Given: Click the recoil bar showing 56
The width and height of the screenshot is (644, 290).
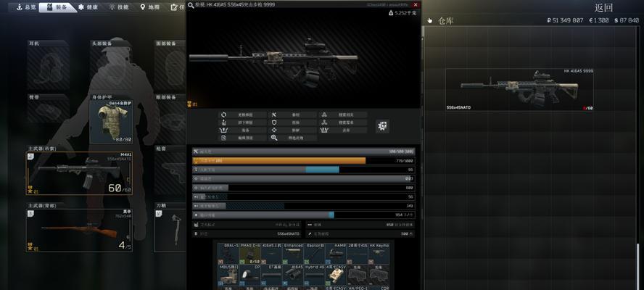Looking at the screenshot, I should coord(304,196).
